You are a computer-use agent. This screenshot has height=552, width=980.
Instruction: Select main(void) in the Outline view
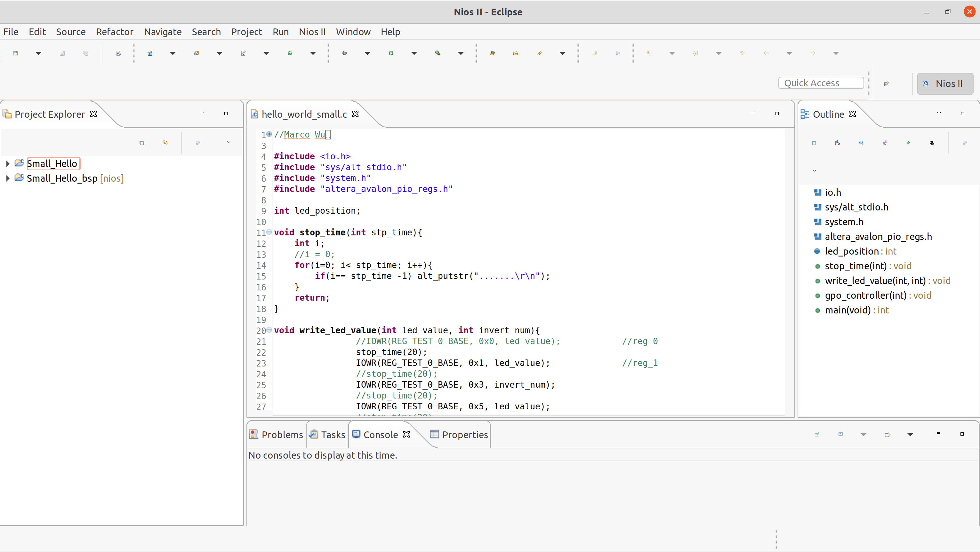(x=856, y=310)
